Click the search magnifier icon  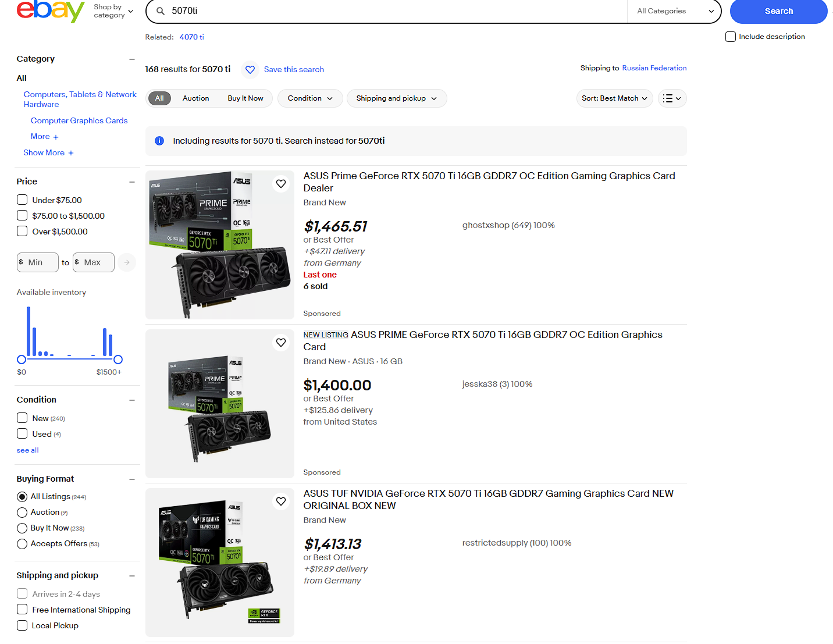click(x=161, y=11)
